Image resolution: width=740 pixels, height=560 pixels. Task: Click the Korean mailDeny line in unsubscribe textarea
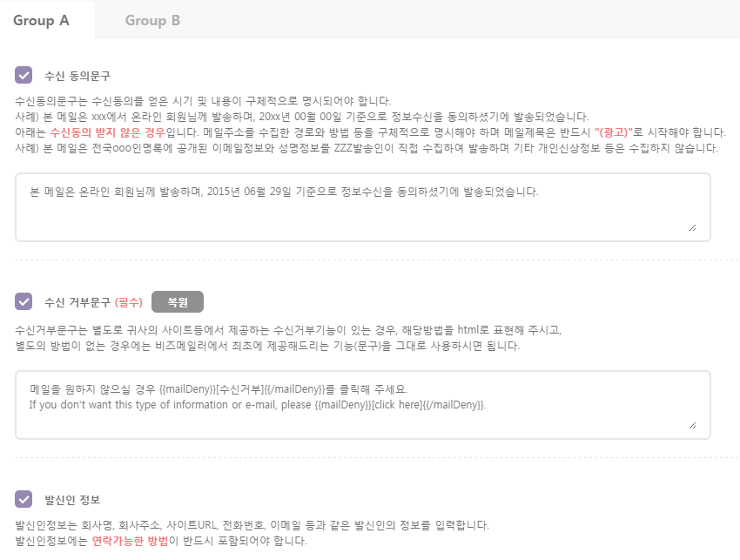click(219, 389)
